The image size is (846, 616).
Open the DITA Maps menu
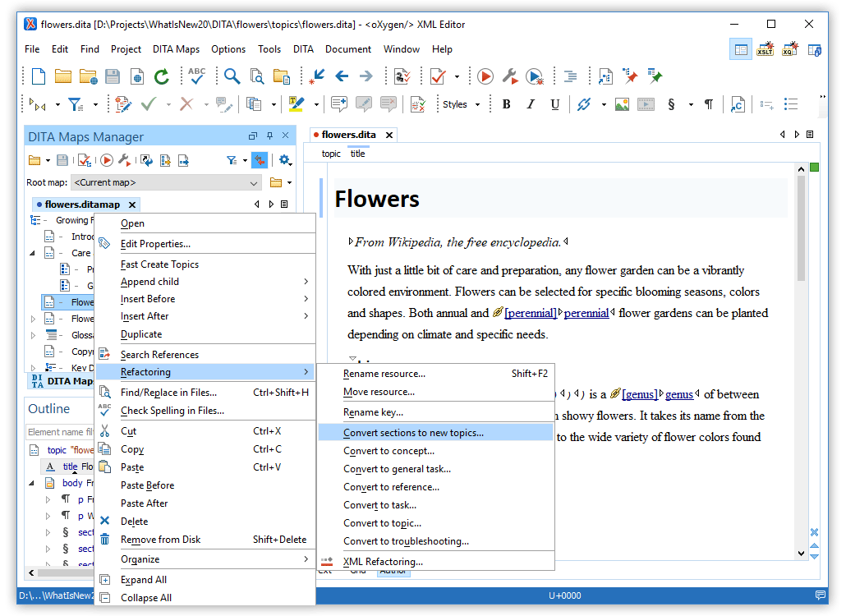click(176, 49)
